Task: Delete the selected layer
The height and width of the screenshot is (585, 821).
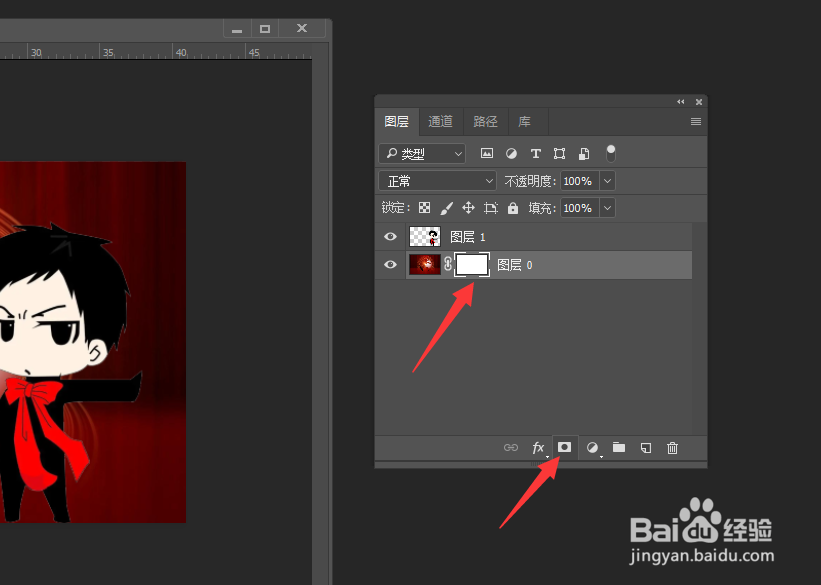Action: click(x=673, y=448)
